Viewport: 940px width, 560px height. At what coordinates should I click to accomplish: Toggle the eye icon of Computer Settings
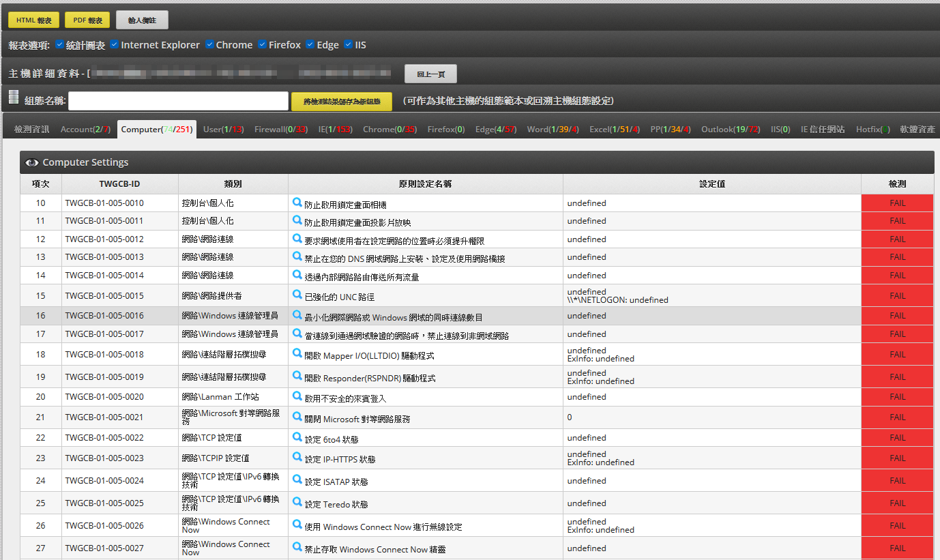[31, 162]
